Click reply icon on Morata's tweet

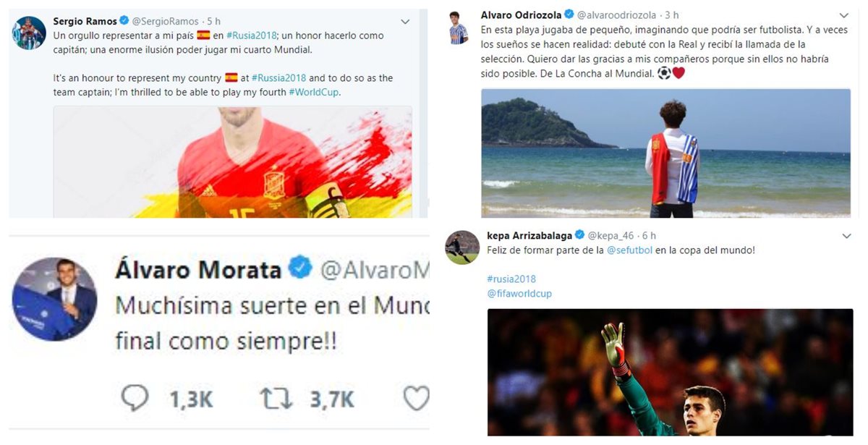pos(135,399)
